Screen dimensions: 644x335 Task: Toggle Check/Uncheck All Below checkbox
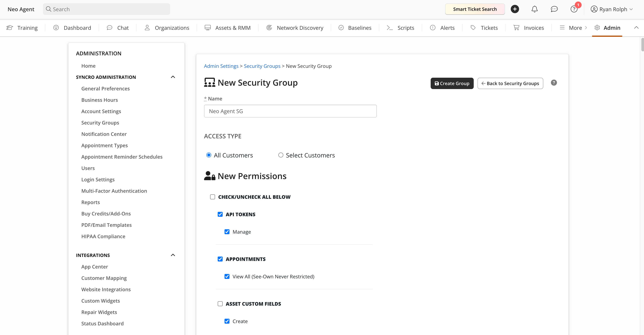coord(213,197)
